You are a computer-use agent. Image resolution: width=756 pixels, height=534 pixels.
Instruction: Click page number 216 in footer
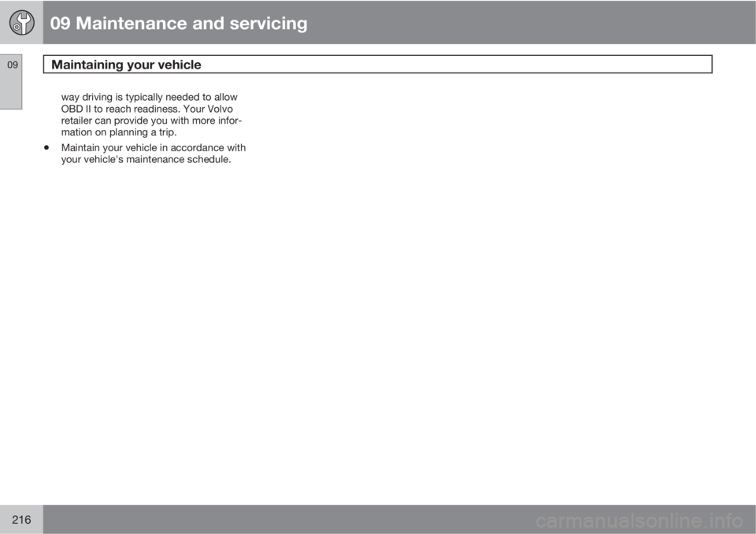(21, 520)
